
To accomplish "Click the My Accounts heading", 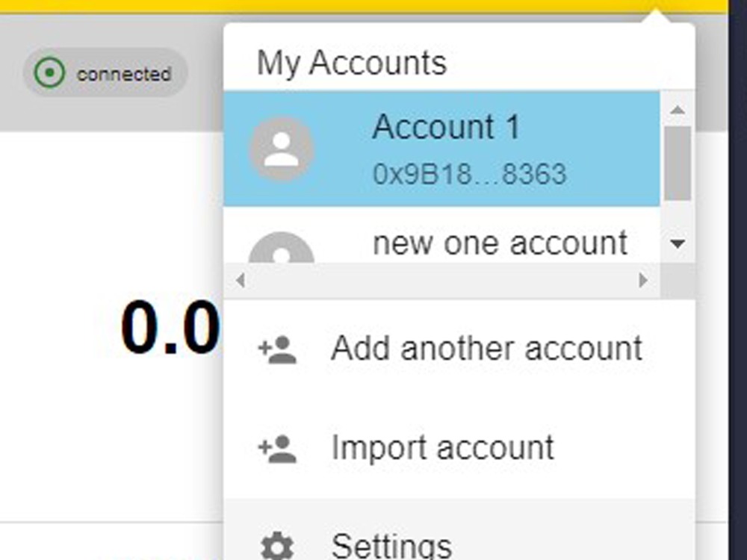I will click(x=352, y=63).
